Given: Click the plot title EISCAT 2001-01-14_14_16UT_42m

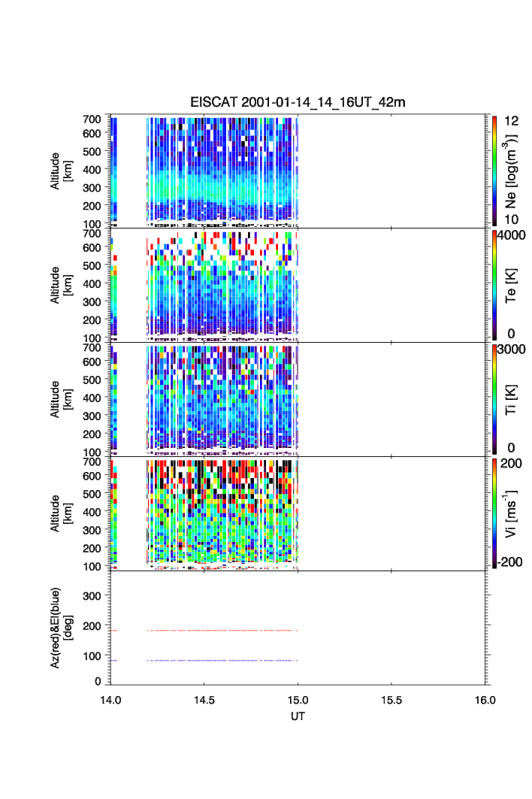Looking at the screenshot, I should point(298,102).
